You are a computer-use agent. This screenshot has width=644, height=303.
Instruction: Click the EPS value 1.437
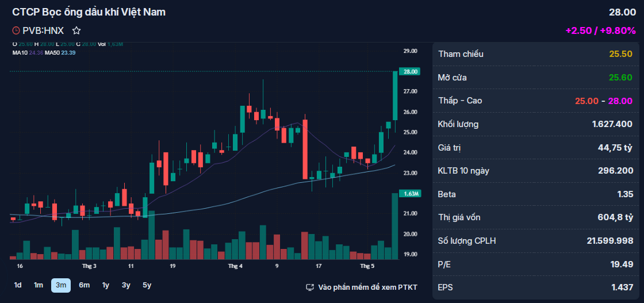(x=622, y=287)
